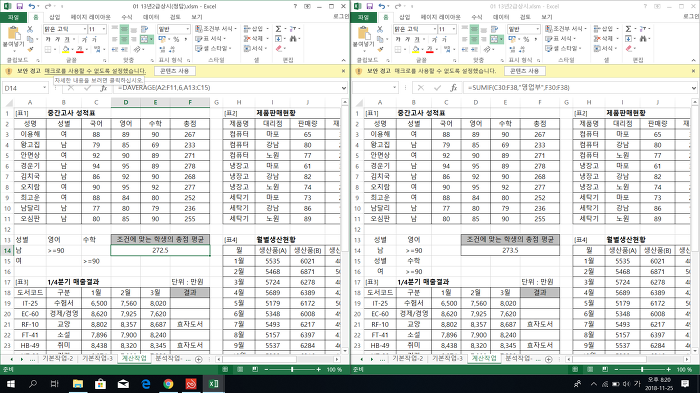The height and width of the screenshot is (393, 700).
Task: Click Paste clipboard icon in left window
Action: point(13,33)
